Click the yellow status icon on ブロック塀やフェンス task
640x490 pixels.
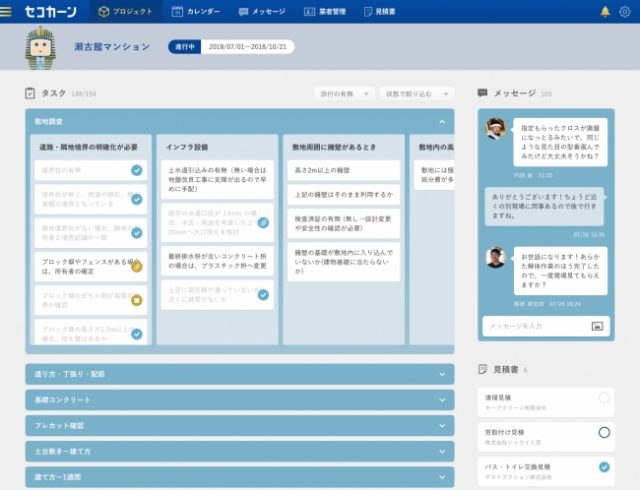click(x=137, y=266)
